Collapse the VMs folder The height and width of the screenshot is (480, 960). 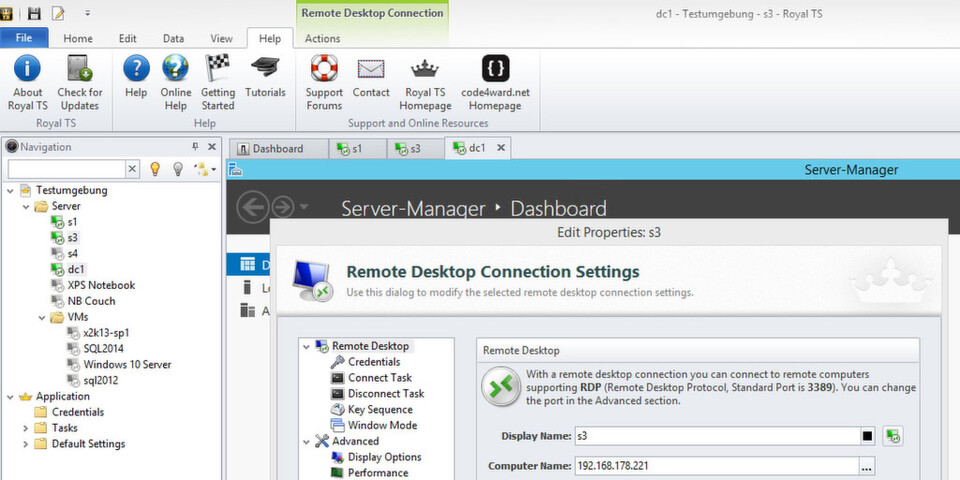click(42, 318)
